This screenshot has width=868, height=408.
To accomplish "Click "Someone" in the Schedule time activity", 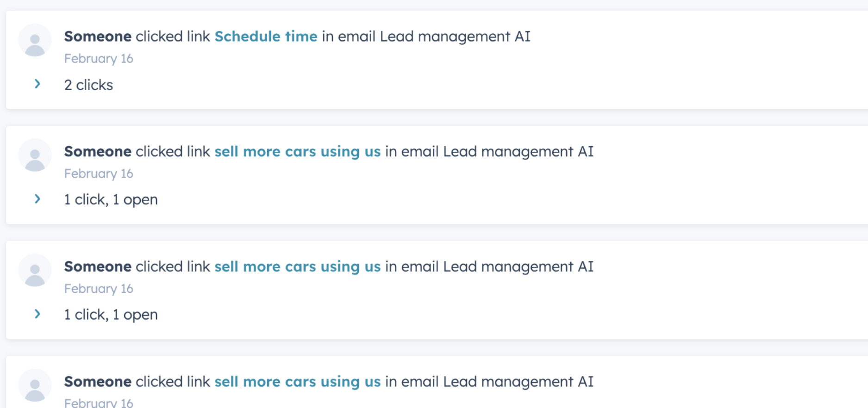I will click(98, 37).
